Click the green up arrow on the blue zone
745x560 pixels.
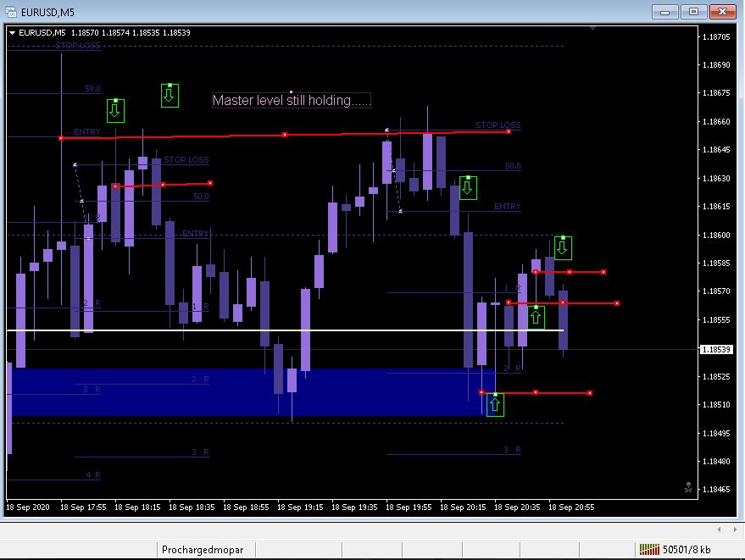tap(495, 405)
